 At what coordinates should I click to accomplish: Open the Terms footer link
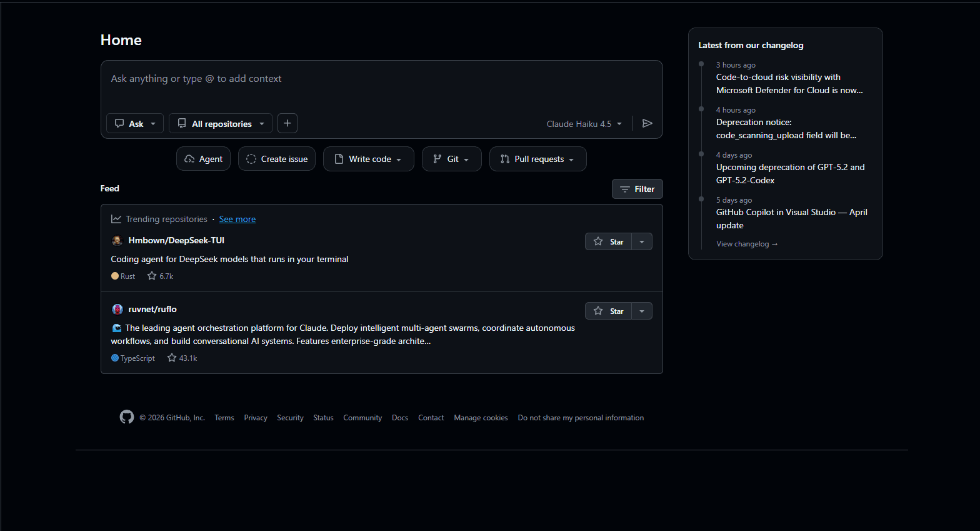point(224,418)
